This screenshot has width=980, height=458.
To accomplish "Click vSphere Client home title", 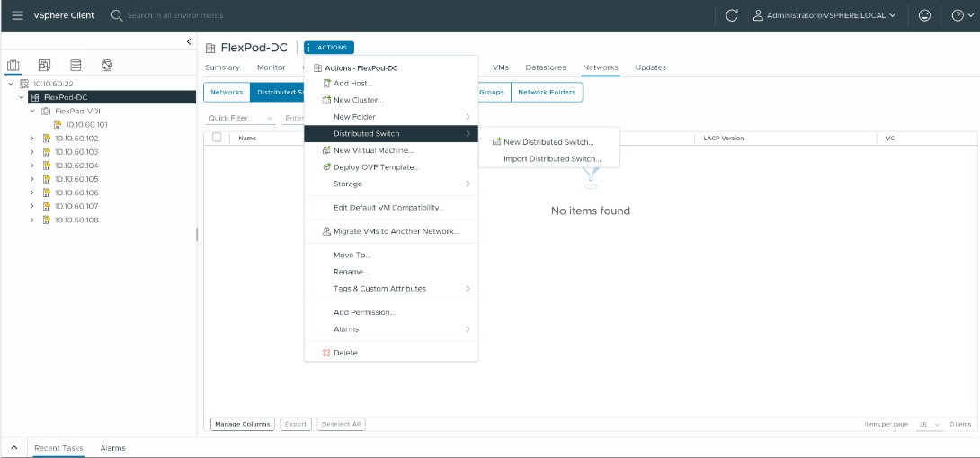I will click(65, 15).
